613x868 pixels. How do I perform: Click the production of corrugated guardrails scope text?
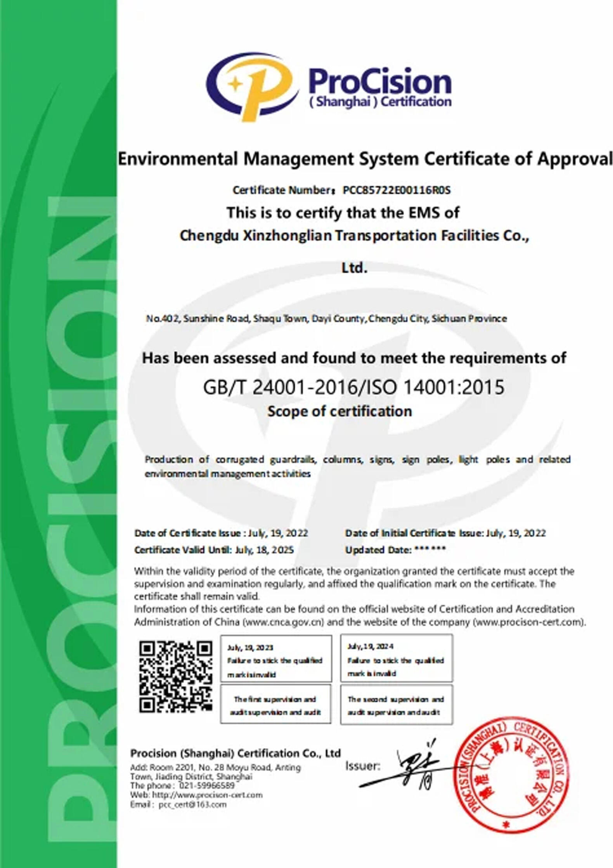(x=357, y=466)
